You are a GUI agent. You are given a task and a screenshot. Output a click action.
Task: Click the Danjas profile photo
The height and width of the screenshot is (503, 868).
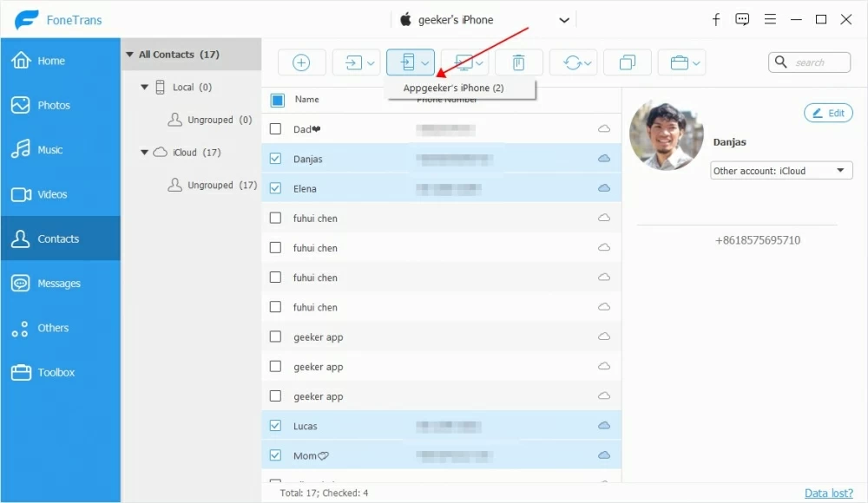pyautogui.click(x=667, y=134)
